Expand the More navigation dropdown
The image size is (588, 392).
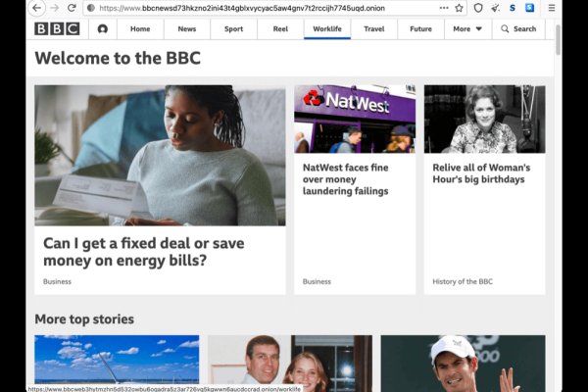point(466,28)
